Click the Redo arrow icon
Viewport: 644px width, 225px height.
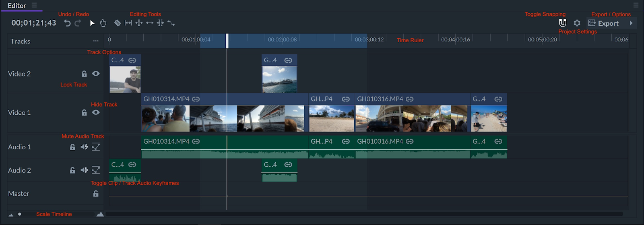click(x=78, y=23)
